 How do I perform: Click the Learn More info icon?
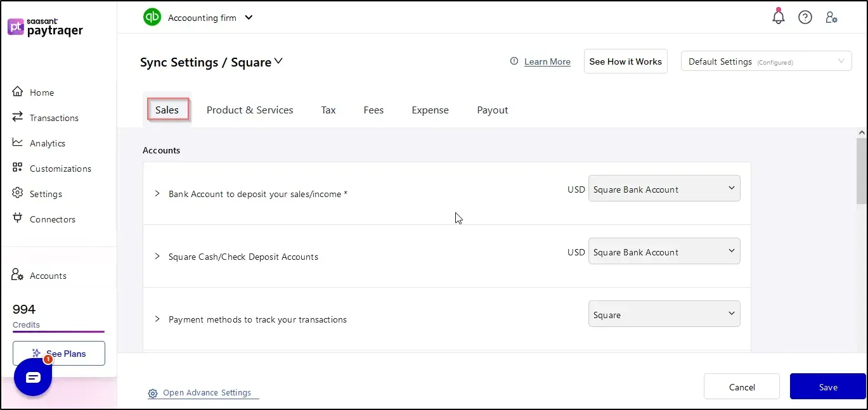pos(514,61)
